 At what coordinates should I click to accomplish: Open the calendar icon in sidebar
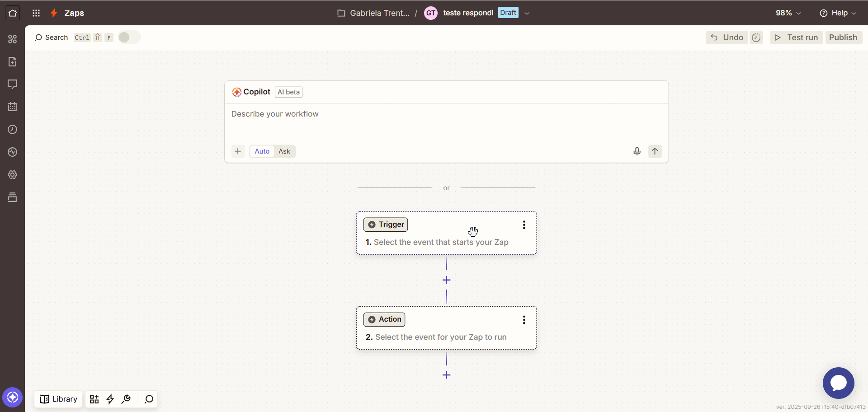[x=13, y=107]
